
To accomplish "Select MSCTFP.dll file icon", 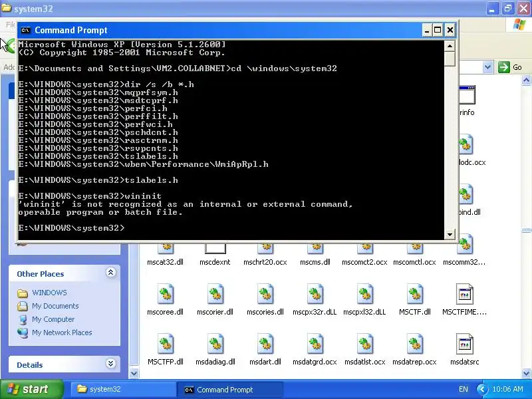I will point(166,344).
